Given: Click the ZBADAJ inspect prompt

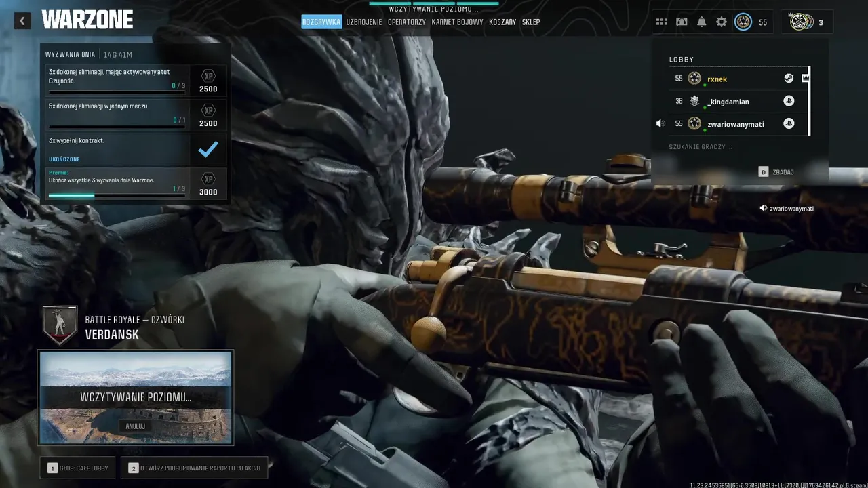Looking at the screenshot, I should point(776,172).
